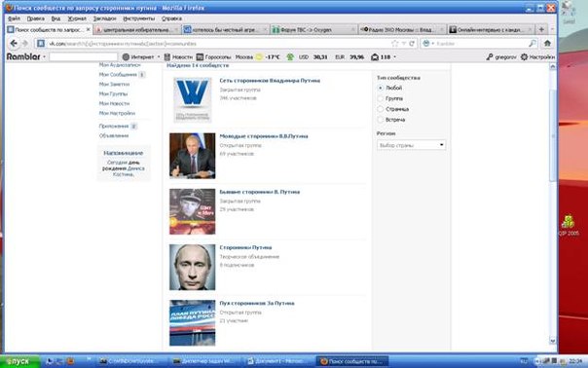The width and height of the screenshot is (588, 368).
Task: Bookmark page with the star icon
Action: click(394, 44)
